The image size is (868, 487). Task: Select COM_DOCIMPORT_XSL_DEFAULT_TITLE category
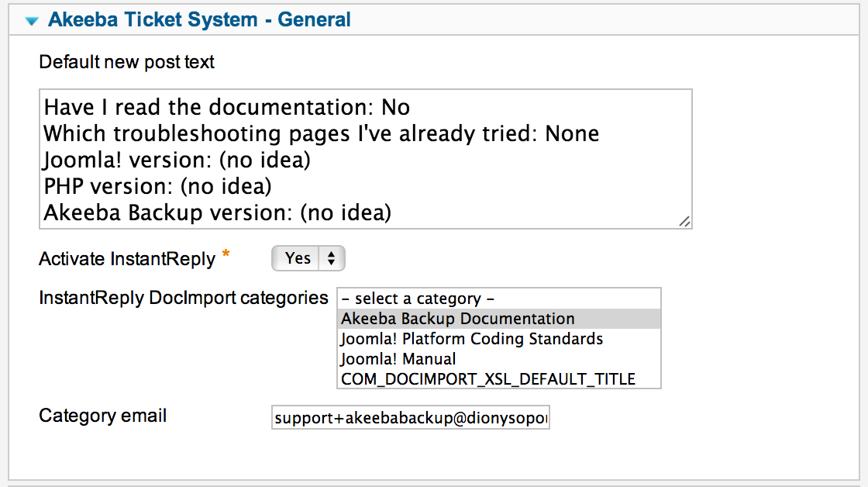499,378
